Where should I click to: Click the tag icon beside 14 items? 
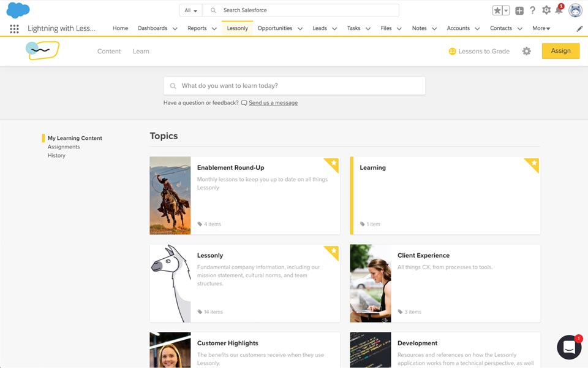[x=200, y=312]
